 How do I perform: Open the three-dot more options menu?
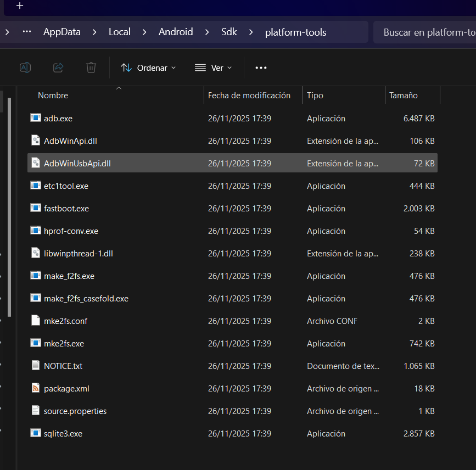[x=261, y=68]
